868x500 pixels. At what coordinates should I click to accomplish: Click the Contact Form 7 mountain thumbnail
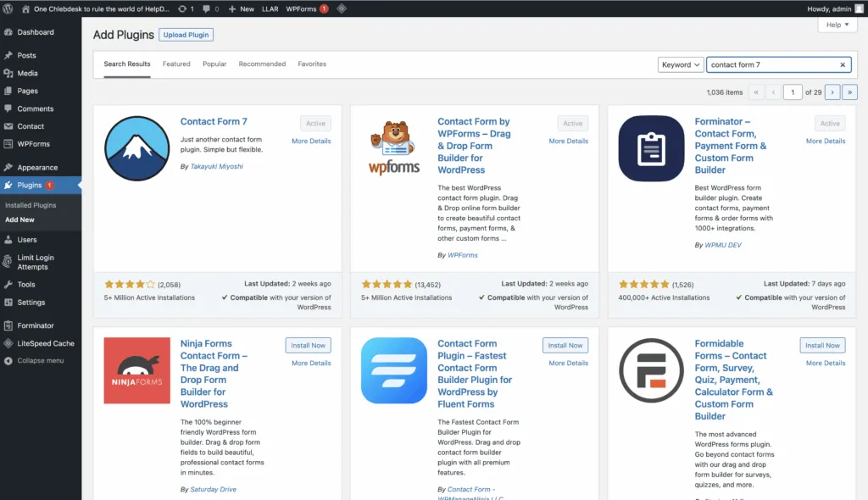[136, 148]
